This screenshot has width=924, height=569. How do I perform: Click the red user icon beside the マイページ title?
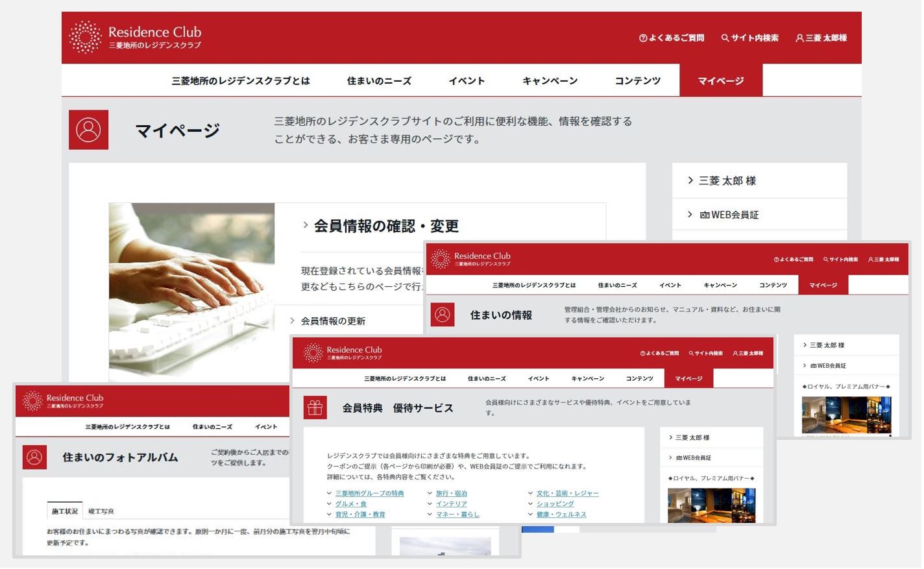88,130
